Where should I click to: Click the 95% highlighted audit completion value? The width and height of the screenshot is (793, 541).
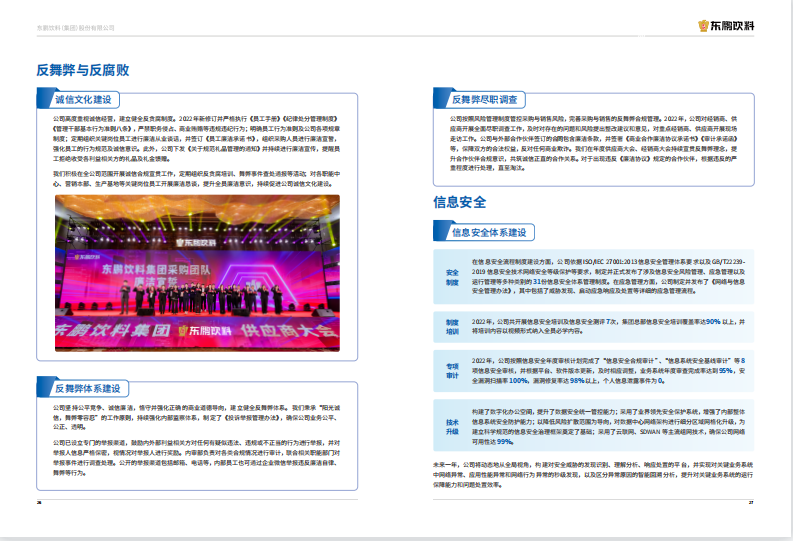coord(726,371)
